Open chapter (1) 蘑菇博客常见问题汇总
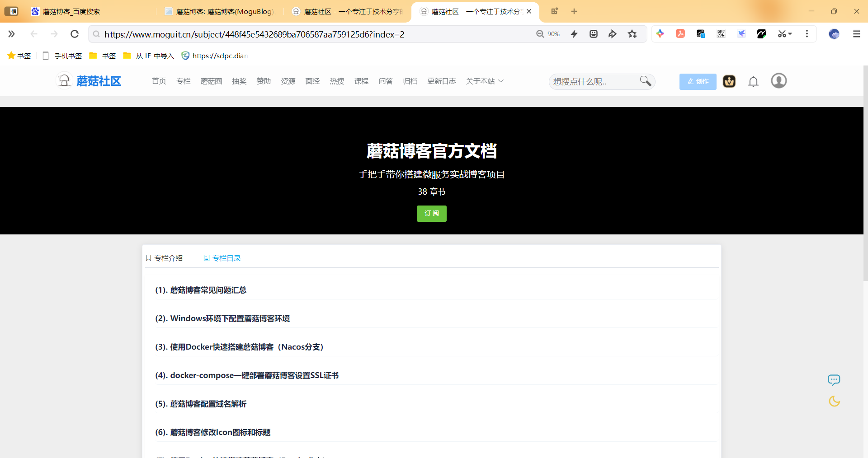The image size is (868, 458). click(x=201, y=290)
